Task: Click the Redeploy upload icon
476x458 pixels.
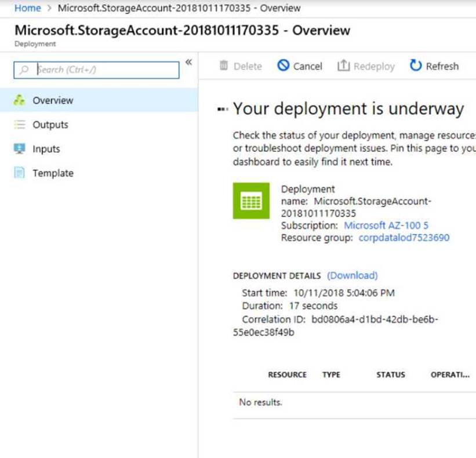Action: coord(343,66)
